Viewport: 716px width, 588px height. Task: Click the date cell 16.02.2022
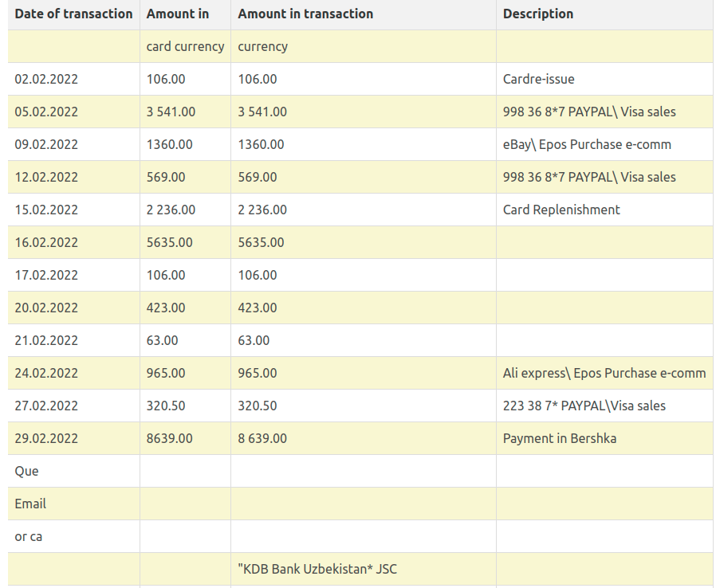coord(46,242)
